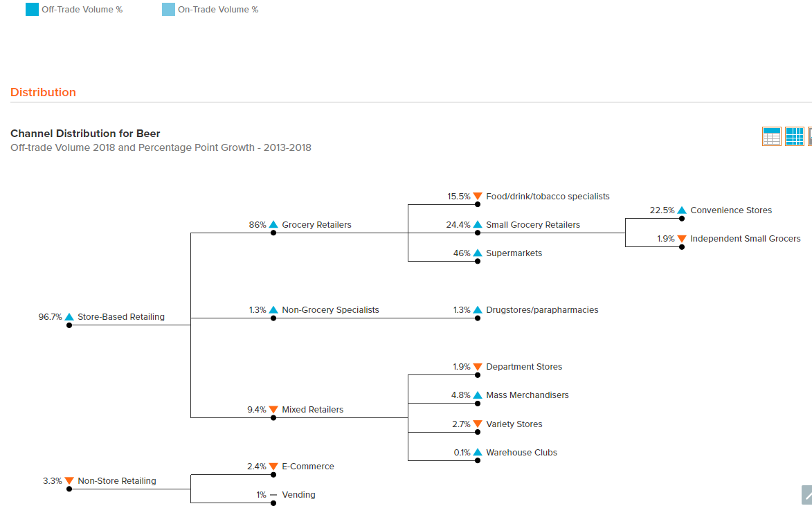Click the grid view icon
Screen dimensions: 812x515
795,136
